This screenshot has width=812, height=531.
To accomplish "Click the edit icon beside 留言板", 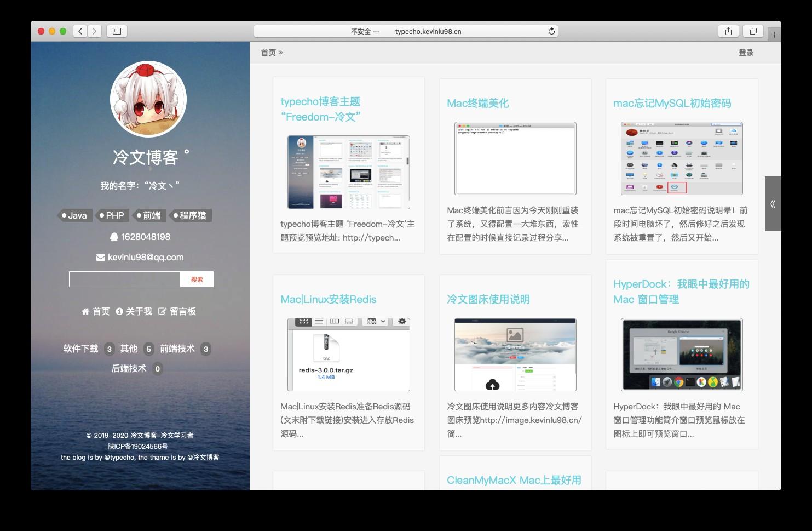I will click(x=162, y=311).
